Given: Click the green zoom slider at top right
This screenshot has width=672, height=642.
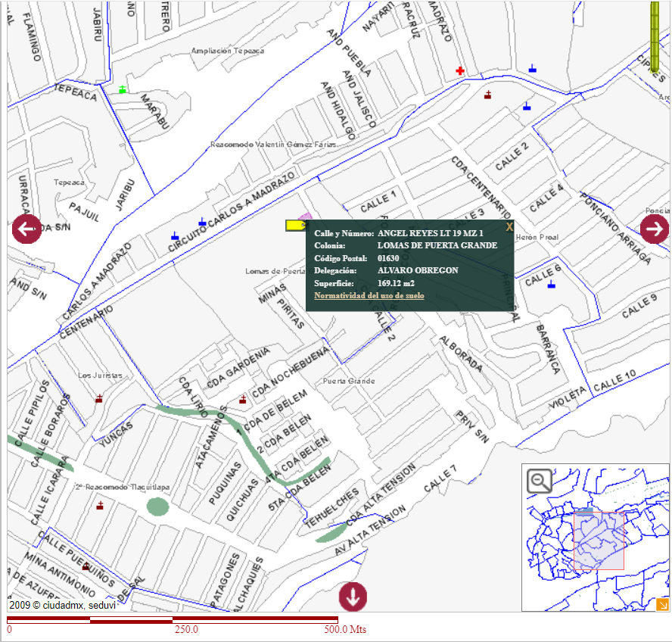Looking at the screenshot, I should [655, 36].
